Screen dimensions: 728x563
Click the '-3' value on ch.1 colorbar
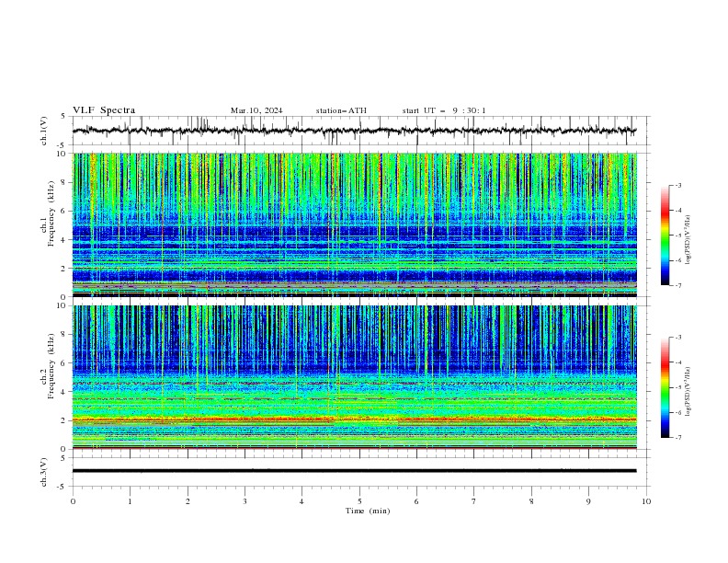point(677,185)
